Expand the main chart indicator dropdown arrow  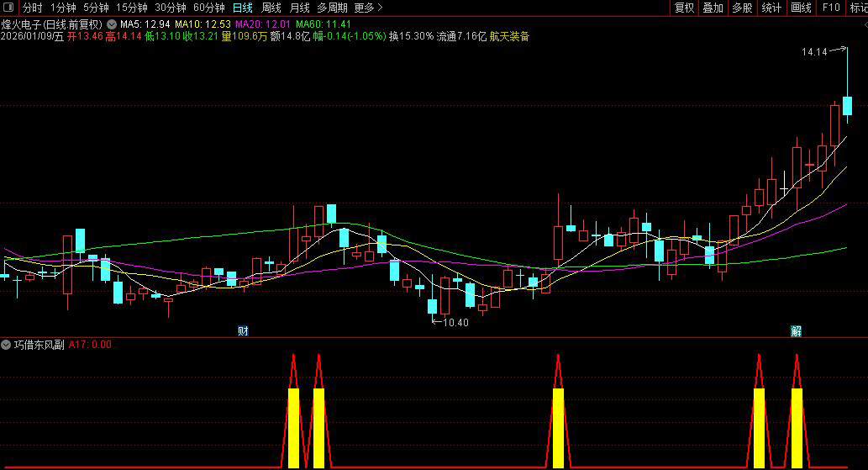coord(112,24)
